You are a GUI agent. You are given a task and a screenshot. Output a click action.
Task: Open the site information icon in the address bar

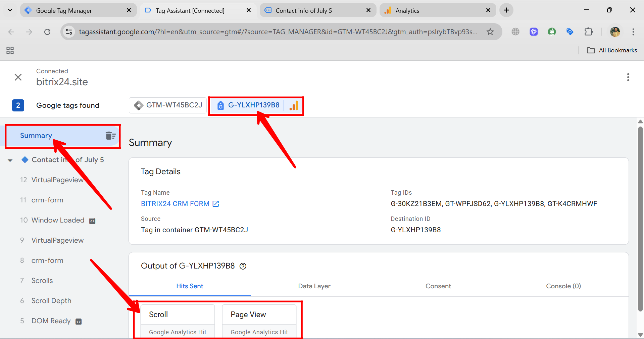click(x=69, y=32)
